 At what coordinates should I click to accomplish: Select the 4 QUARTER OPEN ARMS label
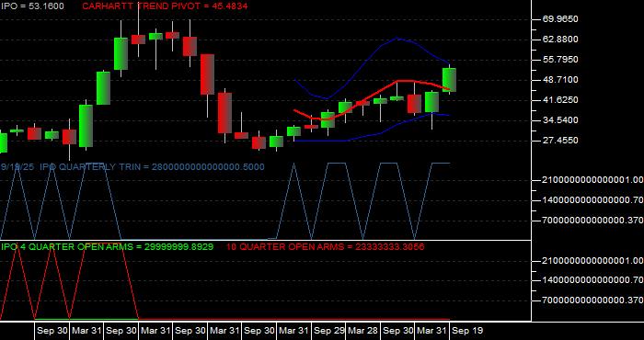click(107, 247)
